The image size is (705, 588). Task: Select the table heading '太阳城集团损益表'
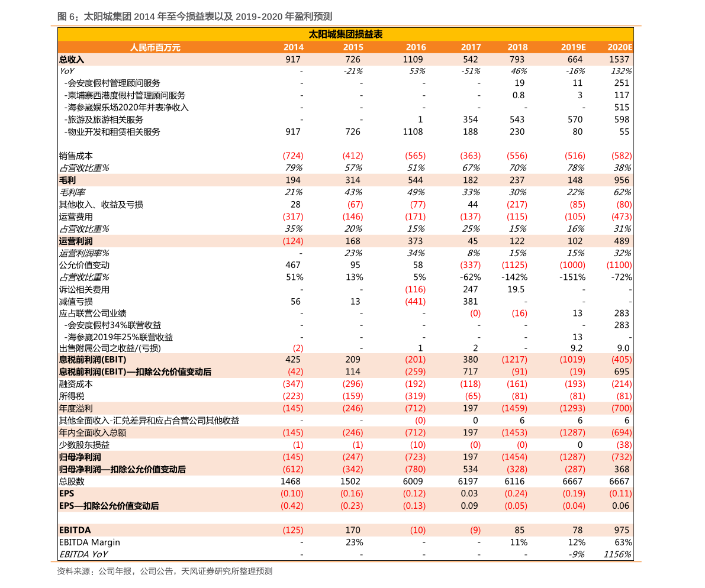[x=345, y=34]
